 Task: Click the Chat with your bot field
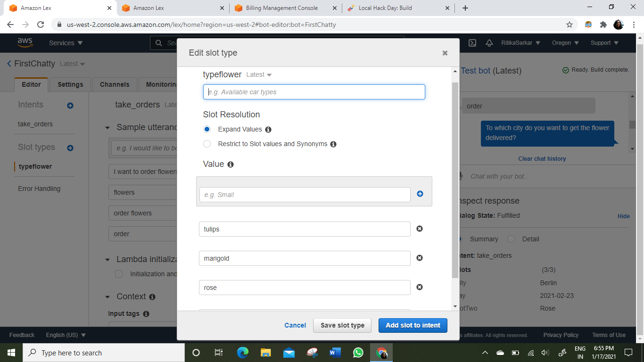coord(546,176)
